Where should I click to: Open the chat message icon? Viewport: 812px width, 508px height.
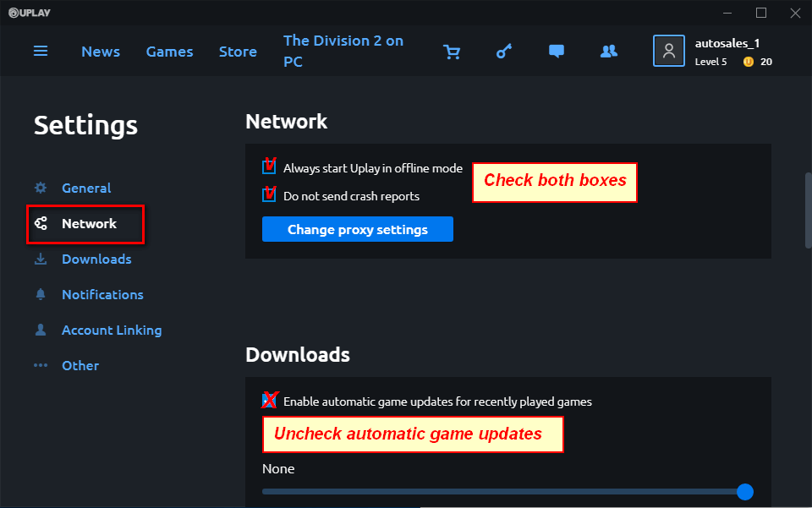coord(556,52)
